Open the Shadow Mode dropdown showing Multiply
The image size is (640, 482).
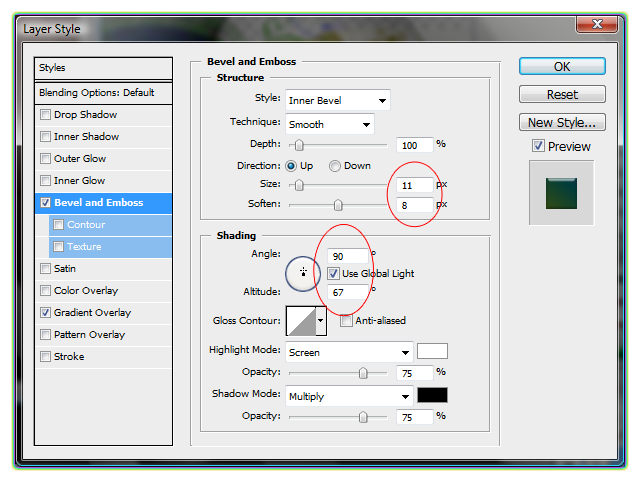coord(349,396)
